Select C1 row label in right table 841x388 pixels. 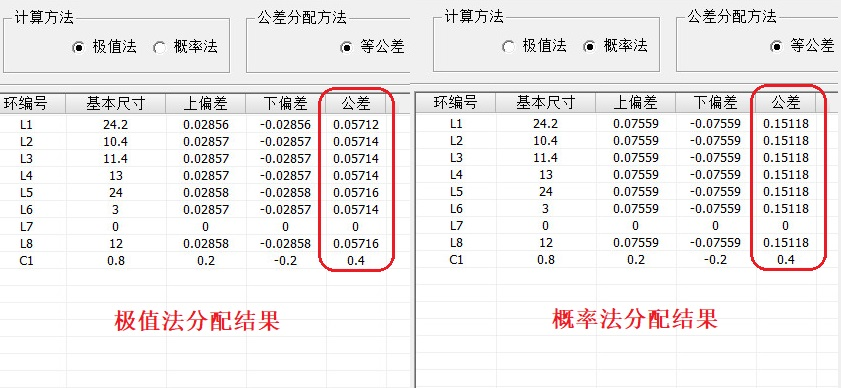coord(456,260)
